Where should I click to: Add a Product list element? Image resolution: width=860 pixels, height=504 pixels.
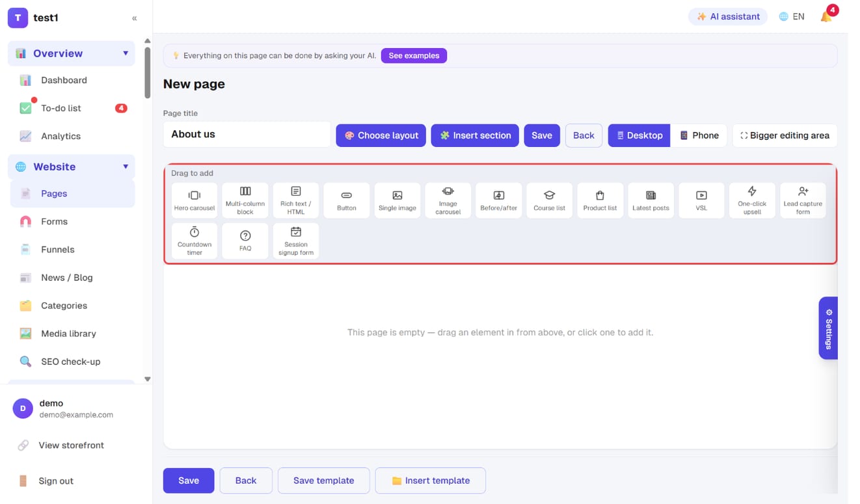click(600, 200)
